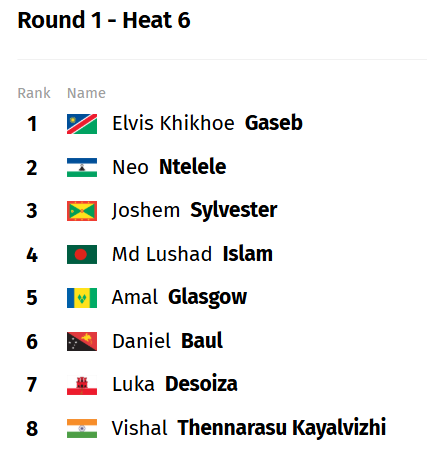Image resolution: width=427 pixels, height=469 pixels.
Task: Click the Round 1 - Heat 6 heading
Action: coord(104,20)
